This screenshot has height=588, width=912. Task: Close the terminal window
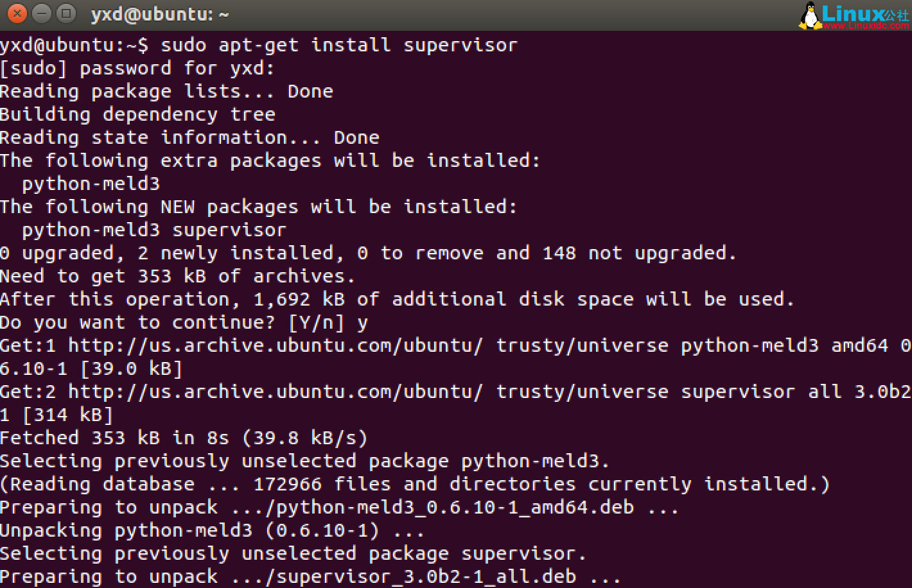pos(17,13)
